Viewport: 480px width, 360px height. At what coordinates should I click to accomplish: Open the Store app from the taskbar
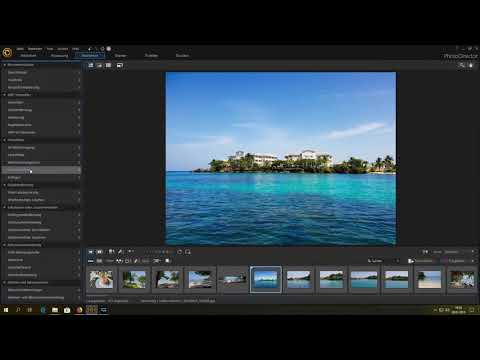tap(67, 310)
